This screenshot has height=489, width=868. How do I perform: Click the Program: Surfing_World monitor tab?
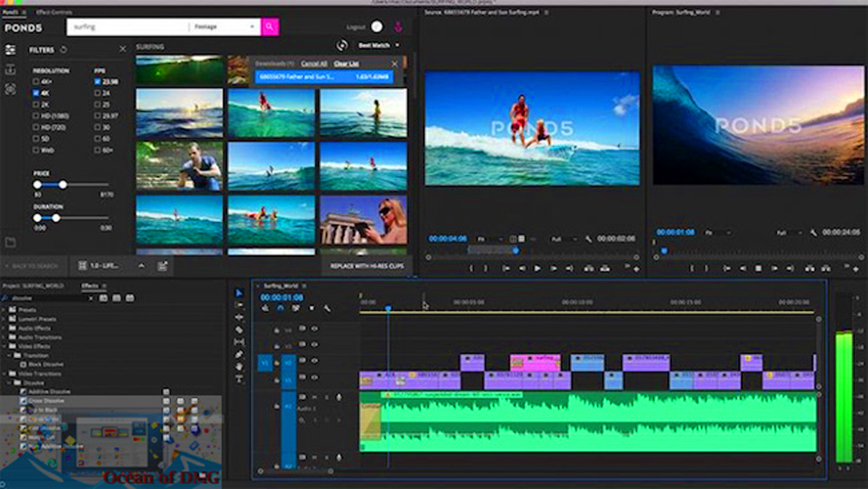(681, 12)
